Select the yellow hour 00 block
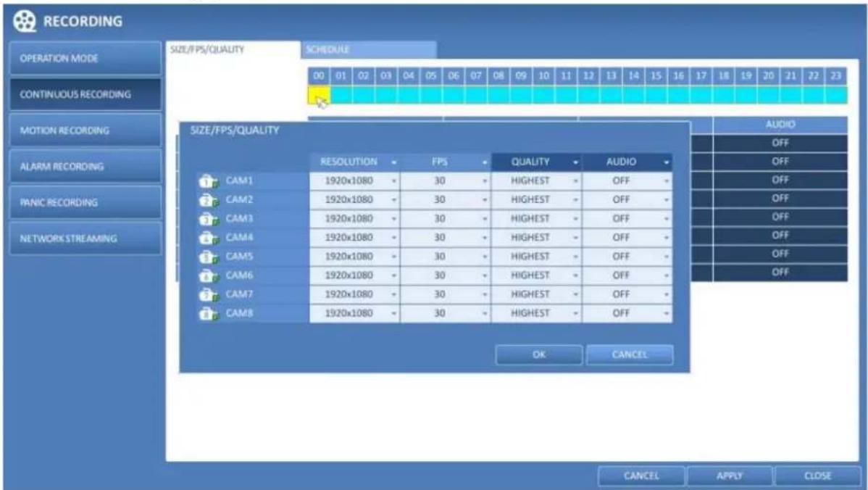 pyautogui.click(x=319, y=95)
